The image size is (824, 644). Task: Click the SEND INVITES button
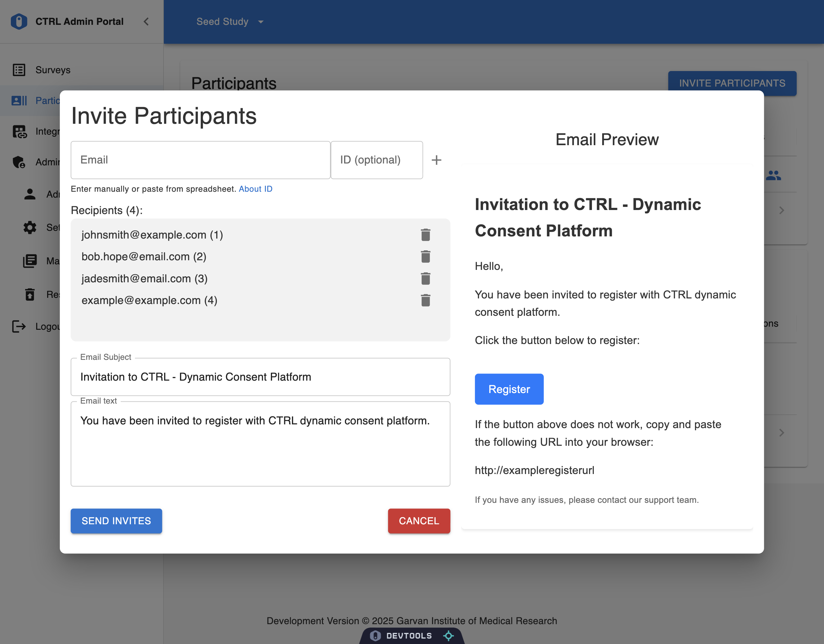coord(116,521)
